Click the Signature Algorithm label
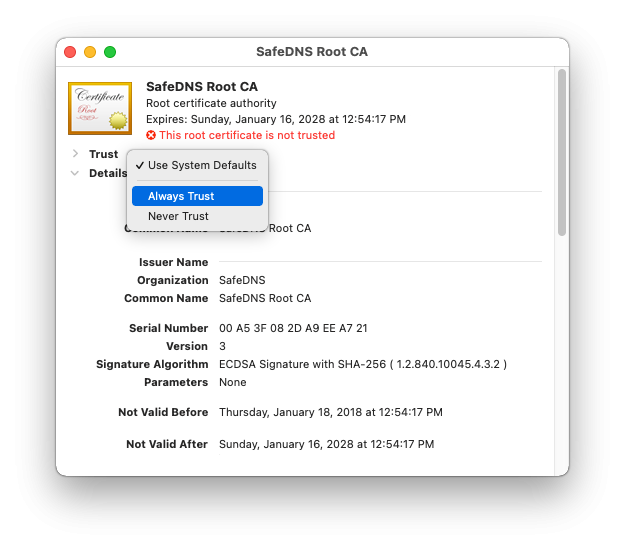 pos(152,364)
